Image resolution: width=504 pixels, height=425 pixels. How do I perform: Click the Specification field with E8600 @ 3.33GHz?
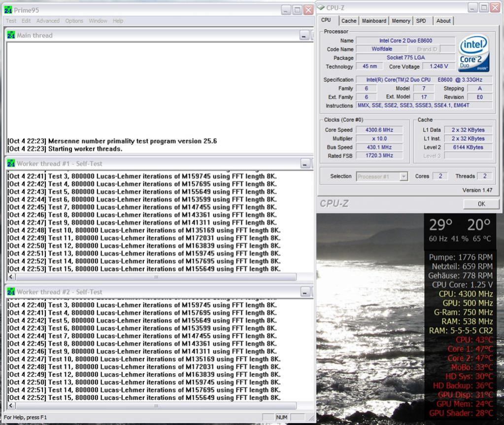coord(424,79)
